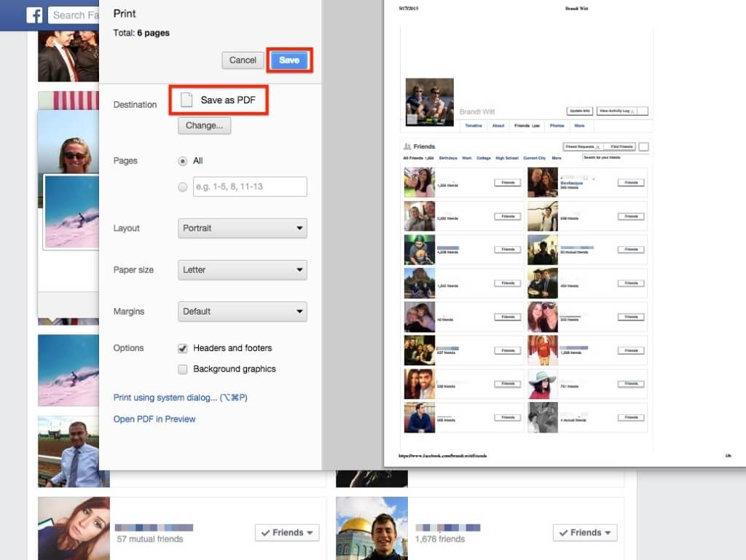Open the Layout Portrait dropdown
This screenshot has height=560, width=746.
pos(242,229)
